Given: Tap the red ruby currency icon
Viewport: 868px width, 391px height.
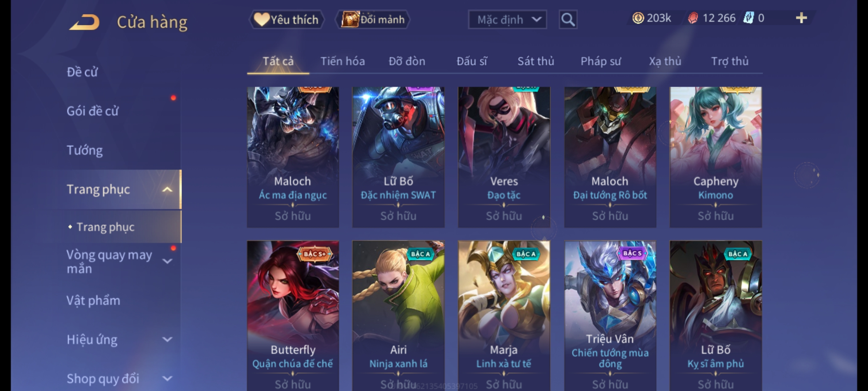Looking at the screenshot, I should (x=693, y=18).
